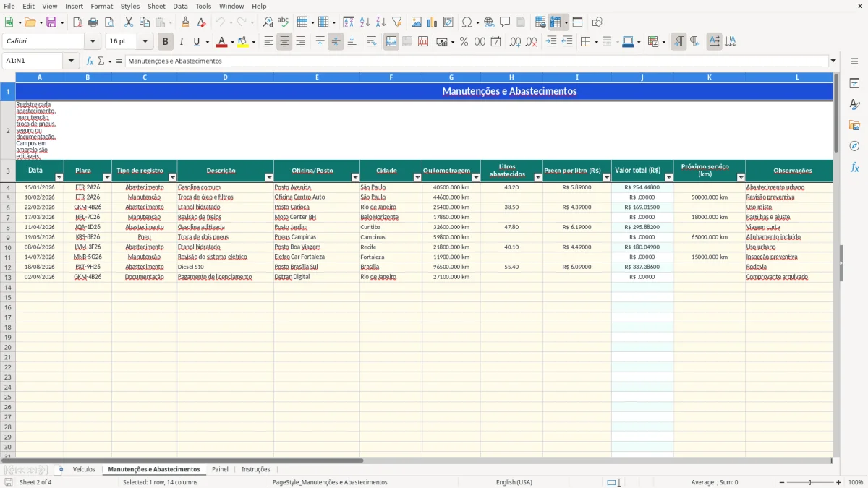
Task: Open the Data menu
Action: click(180, 6)
